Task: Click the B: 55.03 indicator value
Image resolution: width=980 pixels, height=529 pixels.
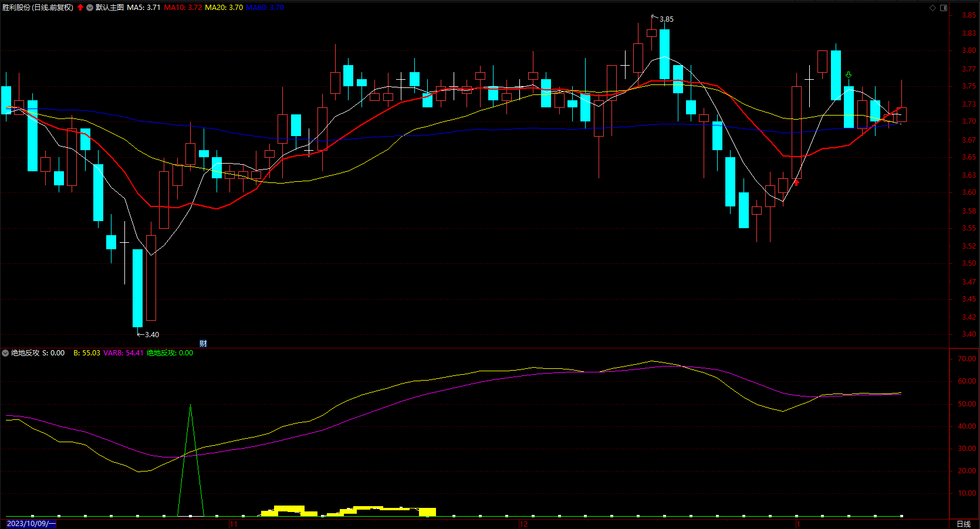Action: point(87,353)
